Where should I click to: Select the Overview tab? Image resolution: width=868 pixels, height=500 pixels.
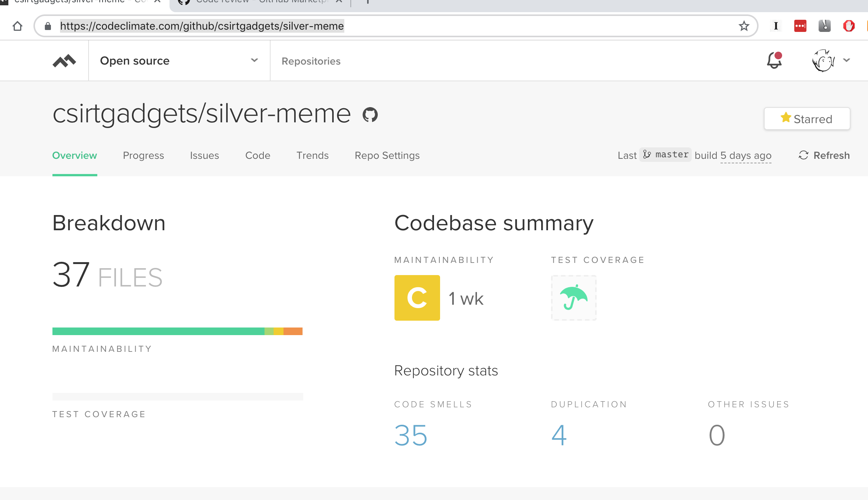coord(74,155)
